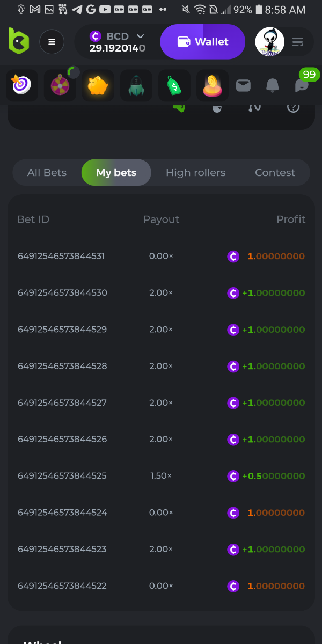The width and height of the screenshot is (322, 644).
Task: Open the glowing gold coin icon
Action: coord(213,85)
